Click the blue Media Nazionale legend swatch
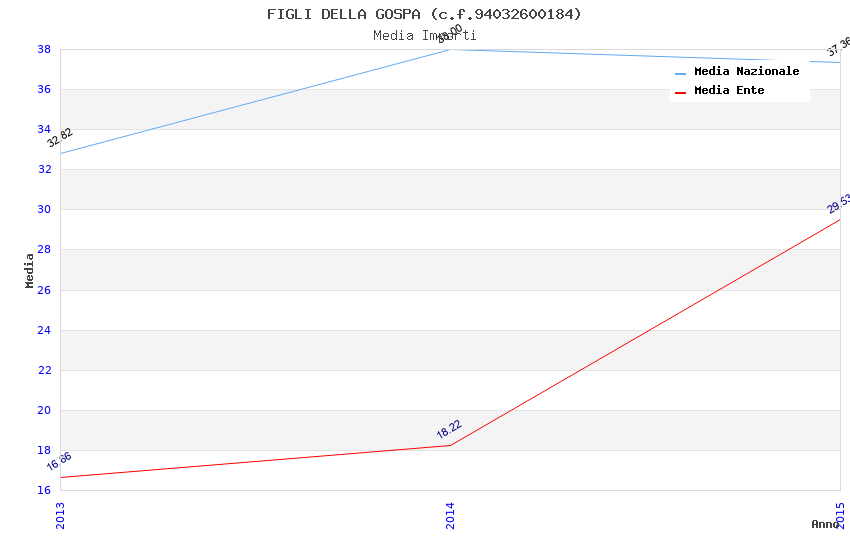Image resolution: width=850 pixels, height=550 pixels. [681, 73]
